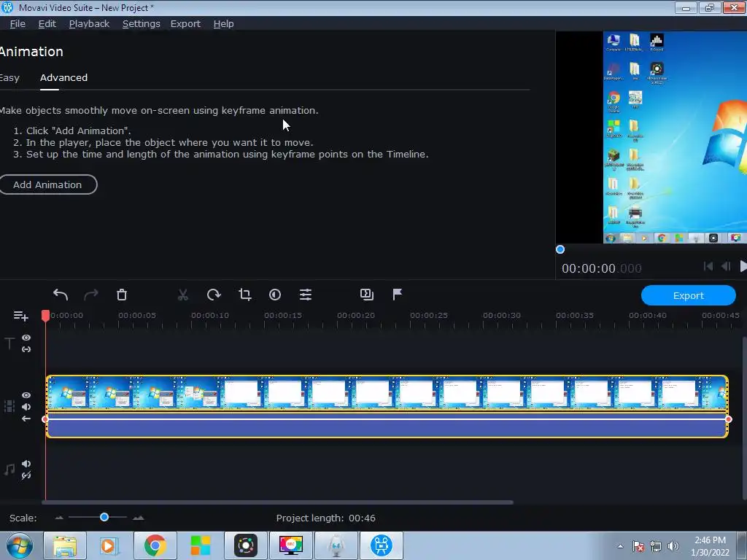Open the Settings menu
Screen dimensions: 747x560
[141, 24]
